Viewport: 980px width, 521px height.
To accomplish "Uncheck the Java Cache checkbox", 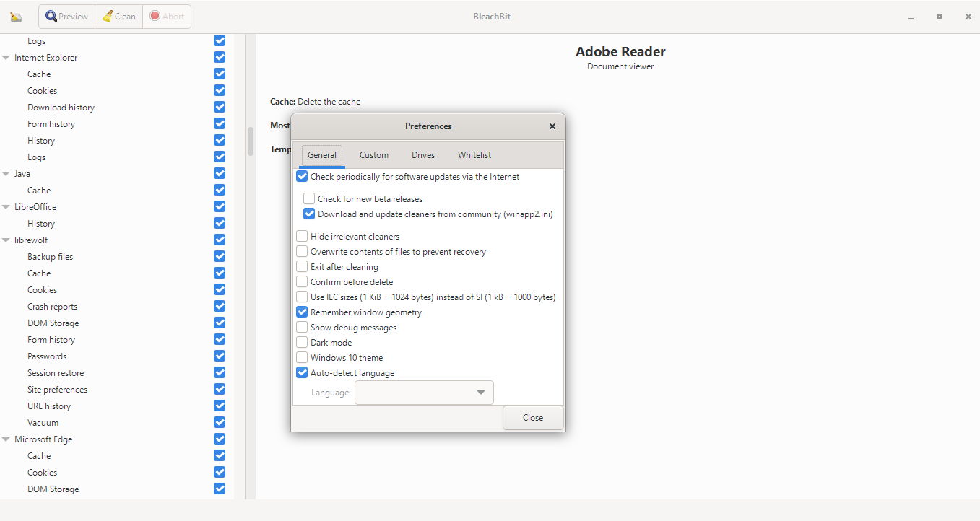I will tap(220, 190).
